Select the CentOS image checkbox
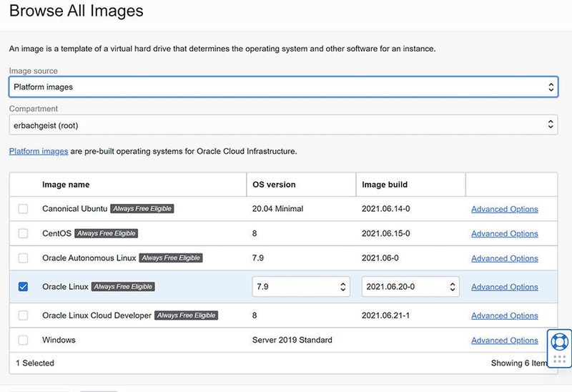The image size is (572, 392). [x=24, y=233]
